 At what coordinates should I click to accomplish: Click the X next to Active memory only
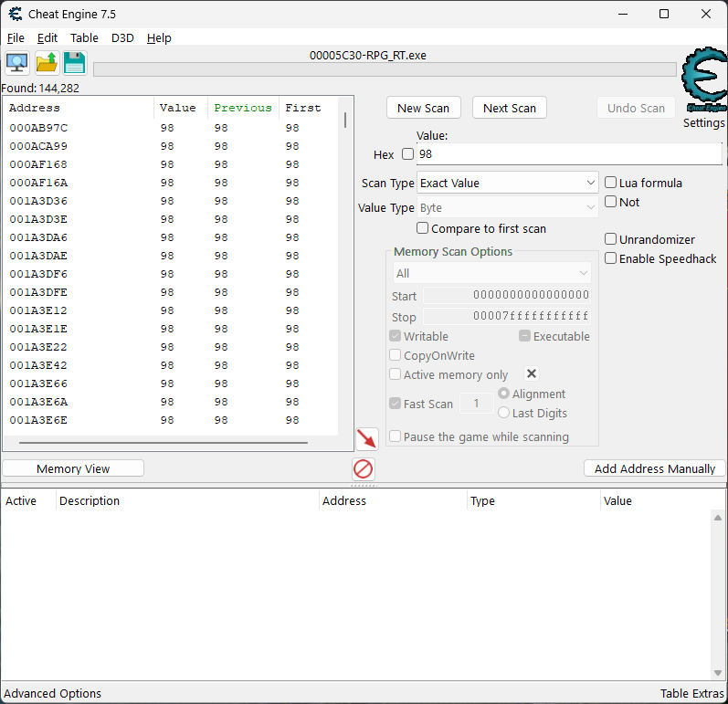point(532,373)
